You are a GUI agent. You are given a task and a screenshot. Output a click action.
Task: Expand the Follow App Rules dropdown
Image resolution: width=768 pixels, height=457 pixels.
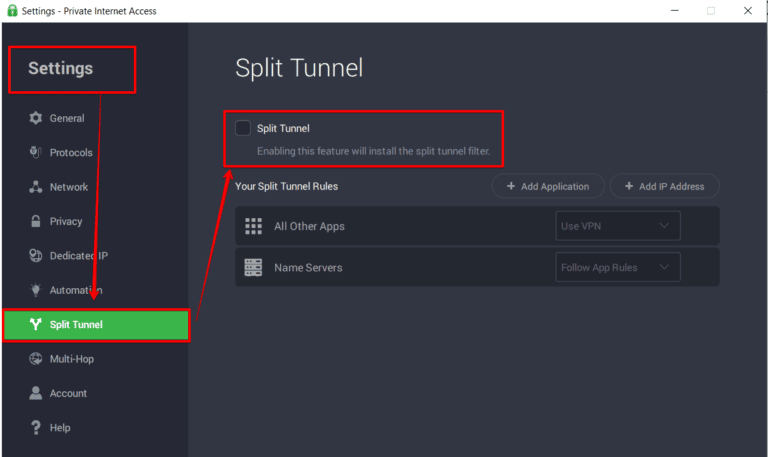[617, 267]
